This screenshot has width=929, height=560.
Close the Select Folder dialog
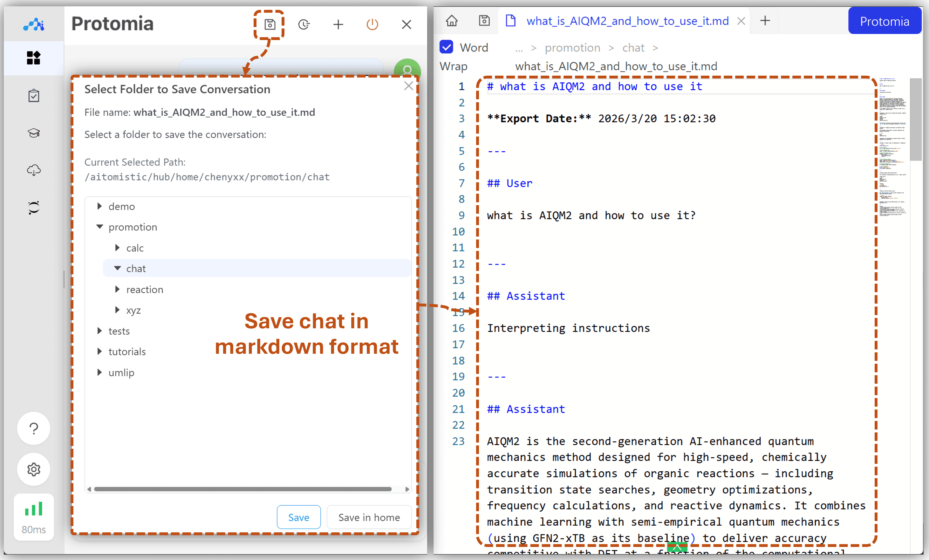tap(408, 86)
